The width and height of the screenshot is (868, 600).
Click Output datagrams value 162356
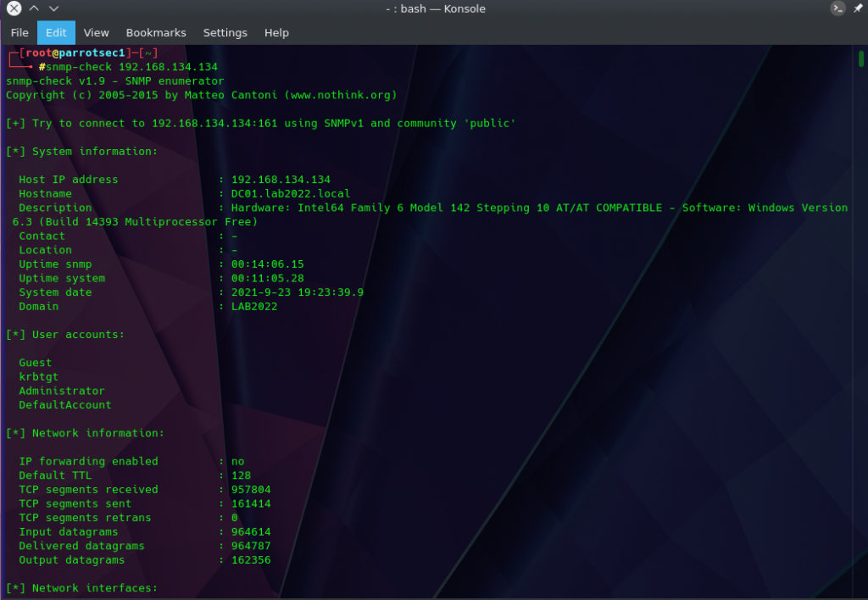pyautogui.click(x=251, y=560)
